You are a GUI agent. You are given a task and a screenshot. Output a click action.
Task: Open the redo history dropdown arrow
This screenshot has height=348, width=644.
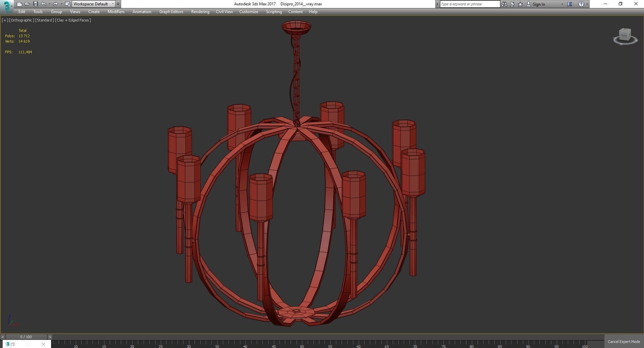(61, 4)
